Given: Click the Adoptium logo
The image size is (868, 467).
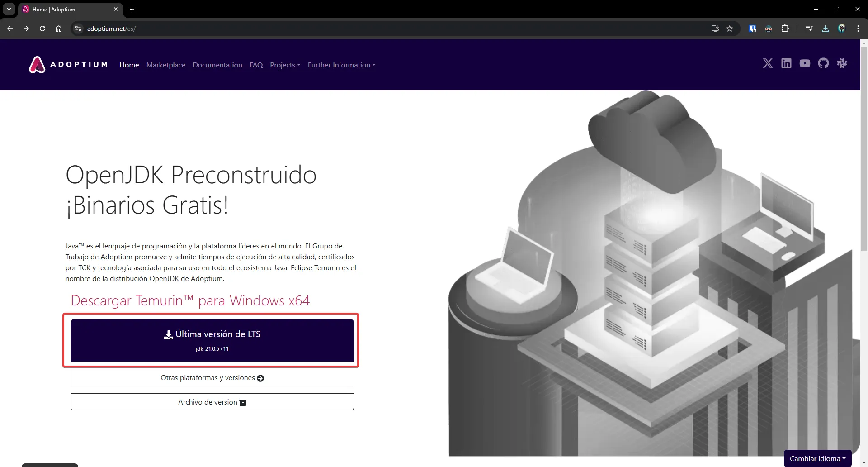Looking at the screenshot, I should 68,65.
